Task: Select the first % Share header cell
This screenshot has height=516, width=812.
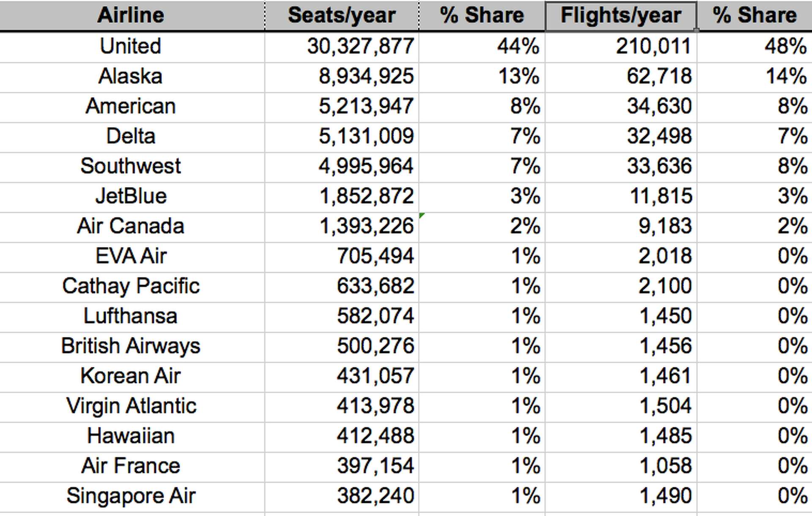Action: point(482,15)
